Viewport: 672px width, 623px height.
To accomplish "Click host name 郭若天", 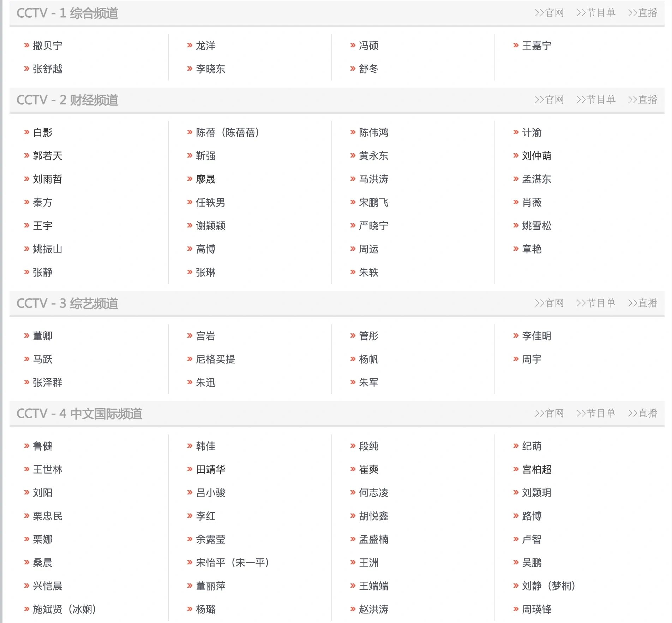I will (48, 156).
